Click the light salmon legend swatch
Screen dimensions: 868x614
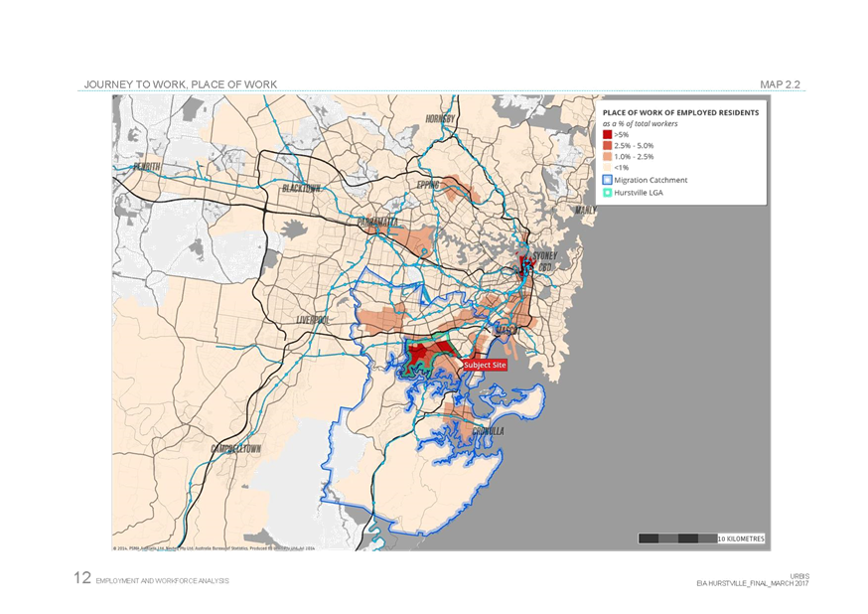(607, 157)
